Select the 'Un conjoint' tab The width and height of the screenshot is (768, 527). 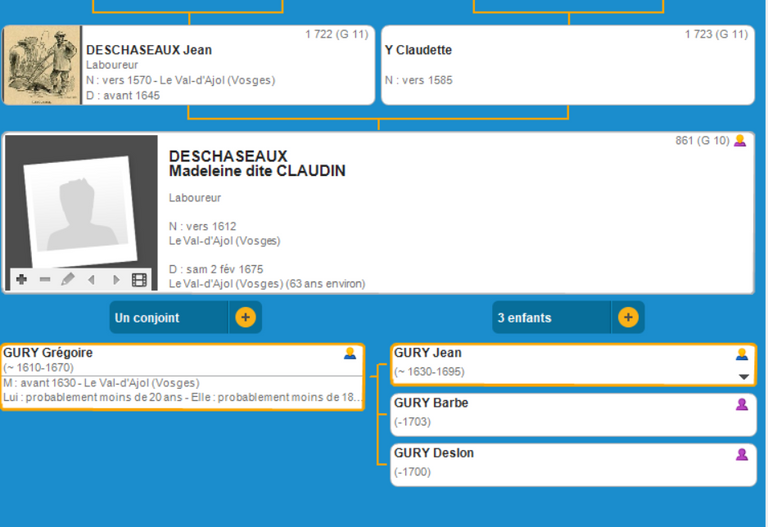tap(170, 318)
